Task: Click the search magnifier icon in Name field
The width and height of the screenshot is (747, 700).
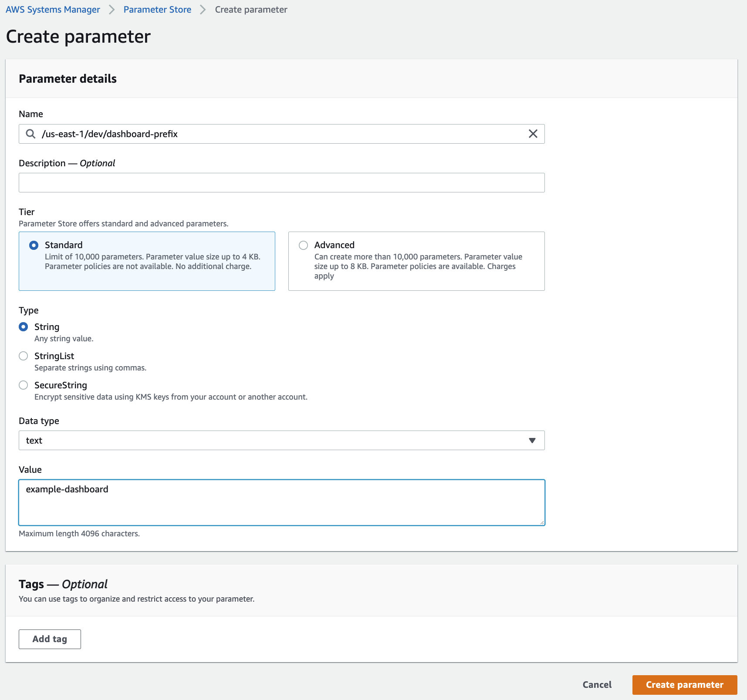Action: point(30,134)
